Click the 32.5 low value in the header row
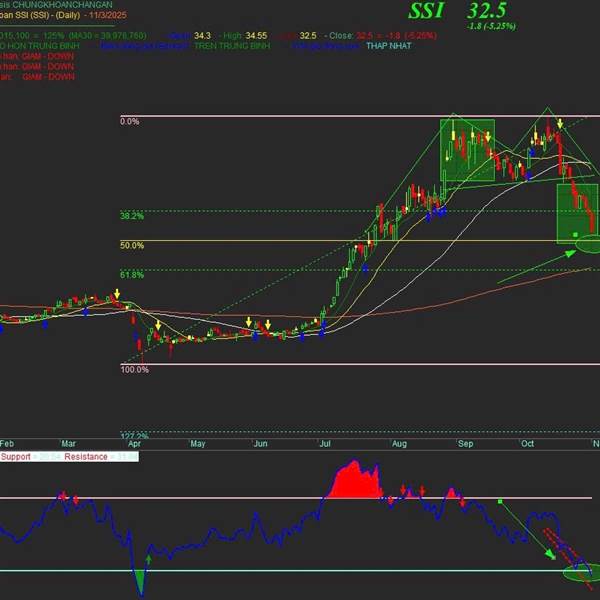The image size is (600, 600). point(308,36)
